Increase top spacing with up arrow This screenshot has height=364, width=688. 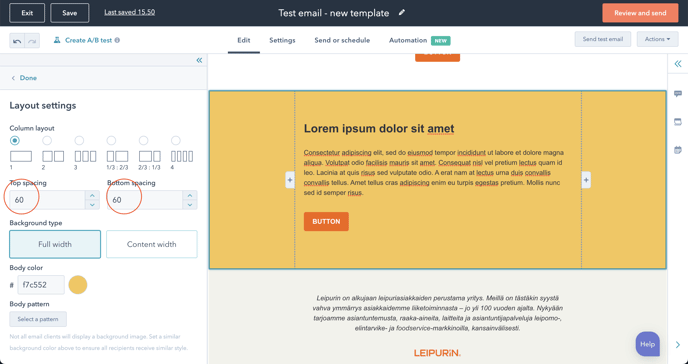92,196
